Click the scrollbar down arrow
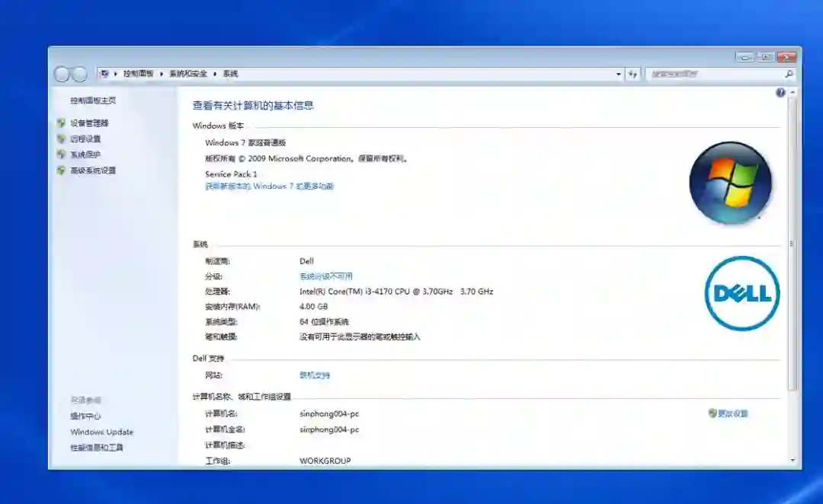Viewport: 823px width, 504px height. click(x=792, y=460)
